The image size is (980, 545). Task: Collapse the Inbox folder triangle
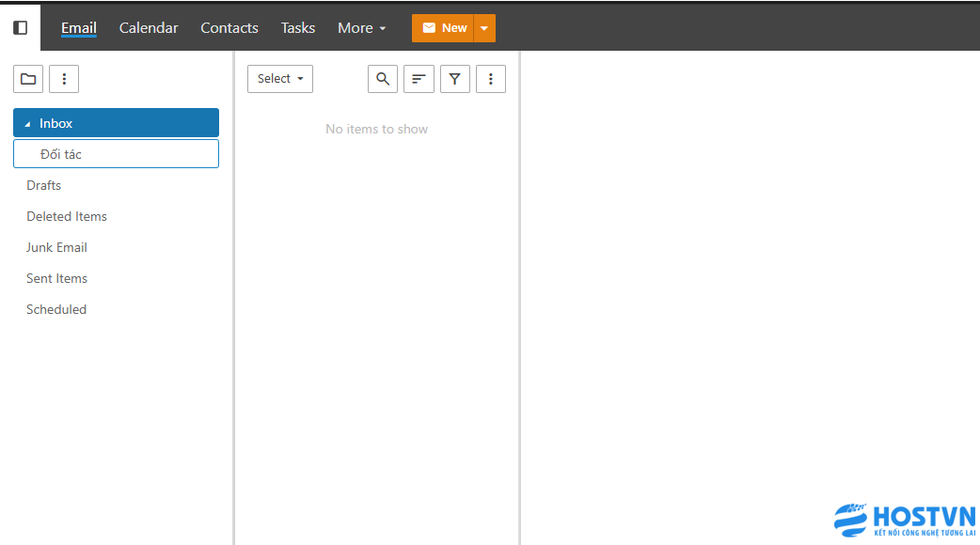tap(27, 124)
